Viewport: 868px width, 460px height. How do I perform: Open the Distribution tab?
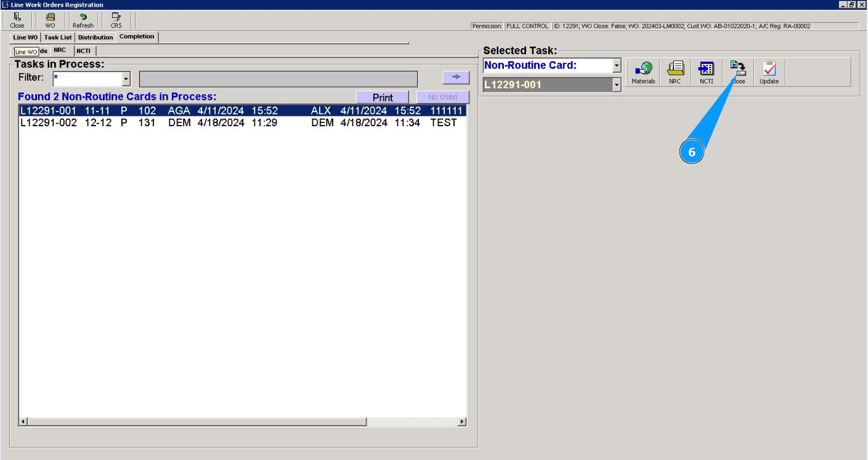tap(95, 38)
